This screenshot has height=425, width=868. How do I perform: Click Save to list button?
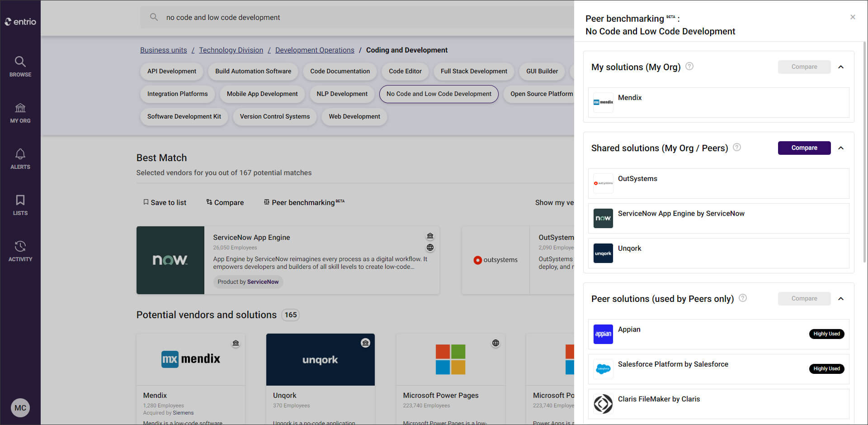pyautogui.click(x=165, y=202)
